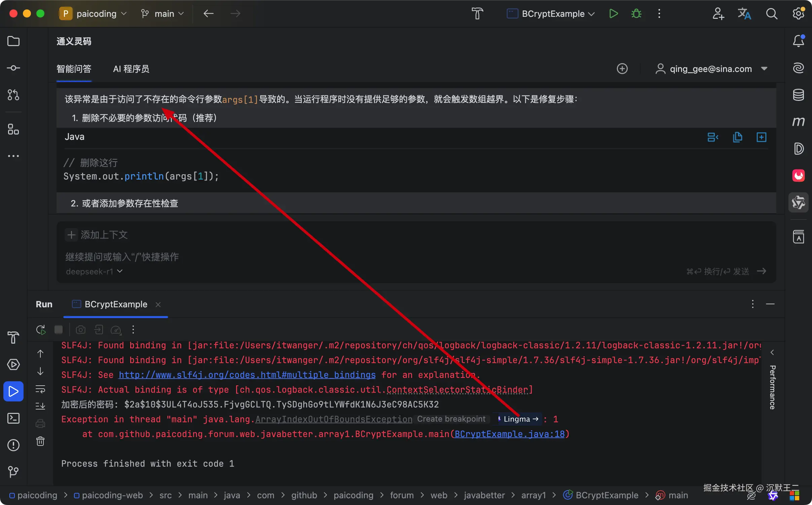This screenshot has width=812, height=505.
Task: Toggle the Run tool window button
Action: click(13, 391)
